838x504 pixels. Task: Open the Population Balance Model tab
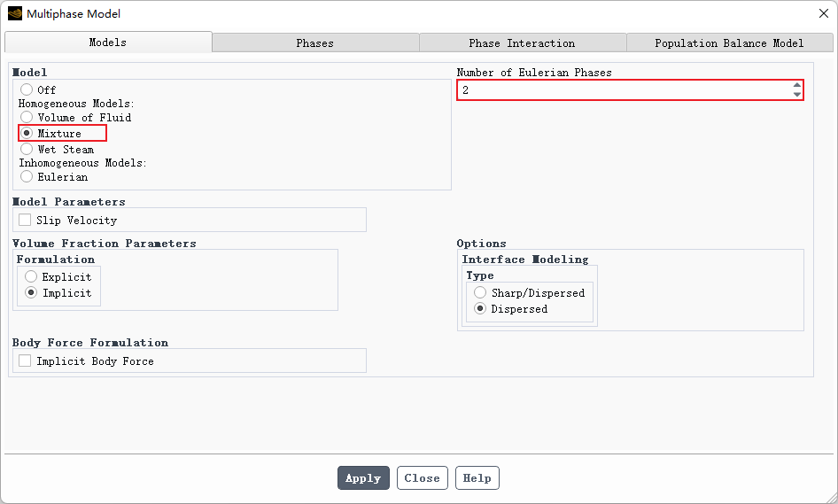pyautogui.click(x=729, y=43)
